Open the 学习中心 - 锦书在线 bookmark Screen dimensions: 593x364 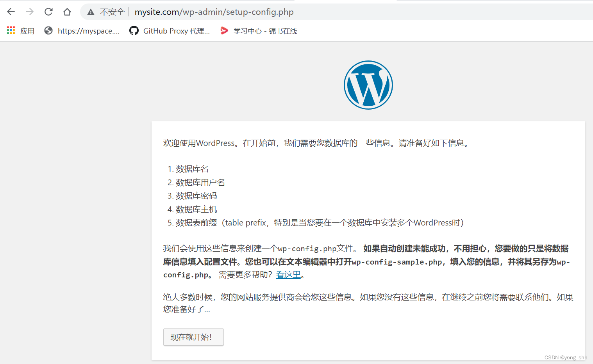(x=265, y=30)
